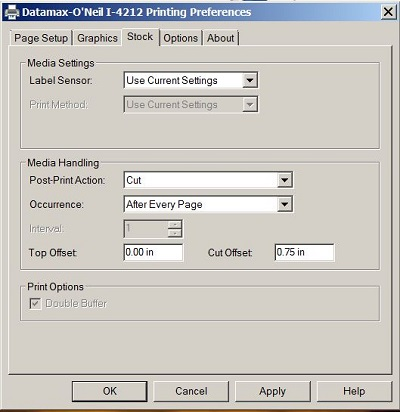
Task: Click the Cancel button
Action: click(x=191, y=391)
